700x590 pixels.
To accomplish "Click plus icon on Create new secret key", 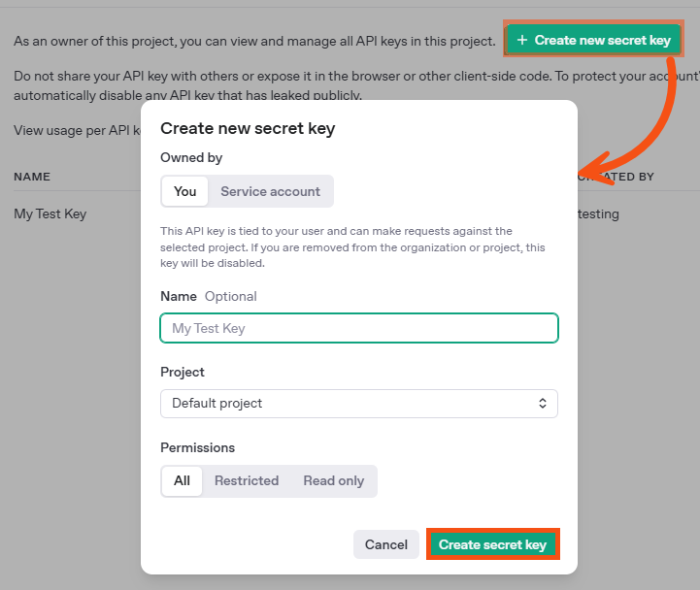I will [522, 40].
